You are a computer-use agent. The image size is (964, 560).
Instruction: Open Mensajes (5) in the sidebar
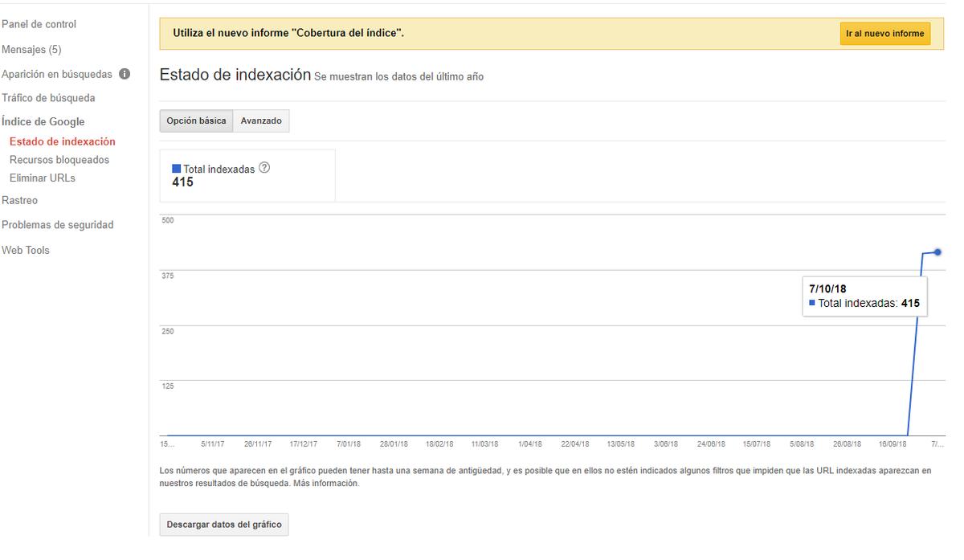31,50
